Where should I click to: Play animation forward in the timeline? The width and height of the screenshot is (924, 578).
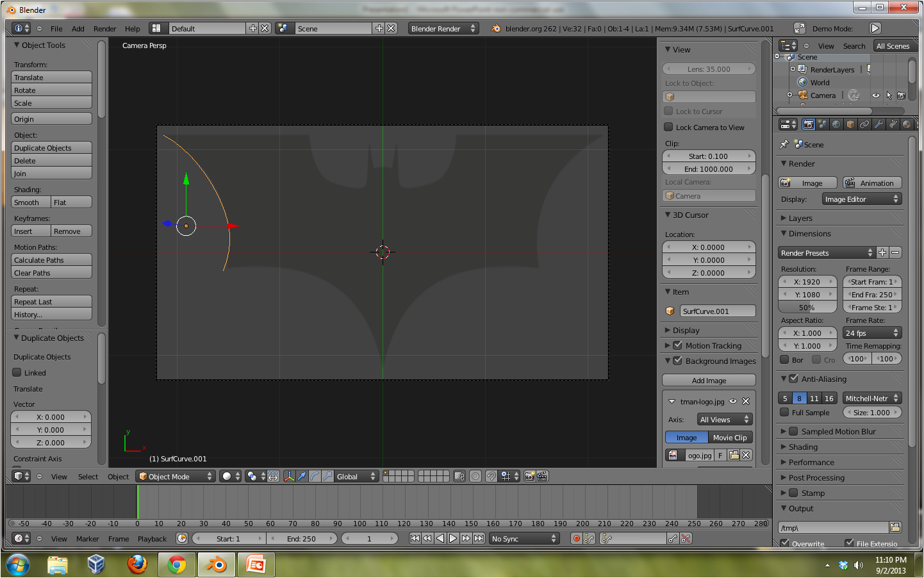[x=453, y=538]
